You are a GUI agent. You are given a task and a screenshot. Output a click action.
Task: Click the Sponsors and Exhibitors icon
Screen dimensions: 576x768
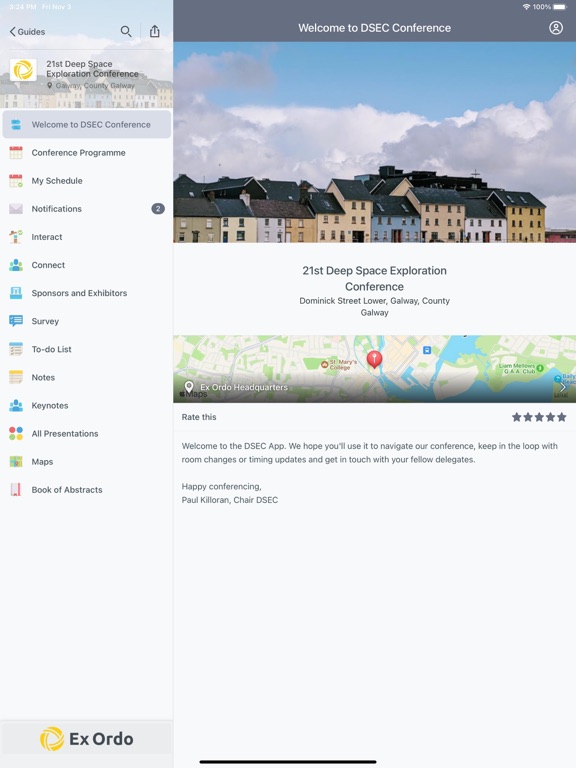(x=16, y=293)
